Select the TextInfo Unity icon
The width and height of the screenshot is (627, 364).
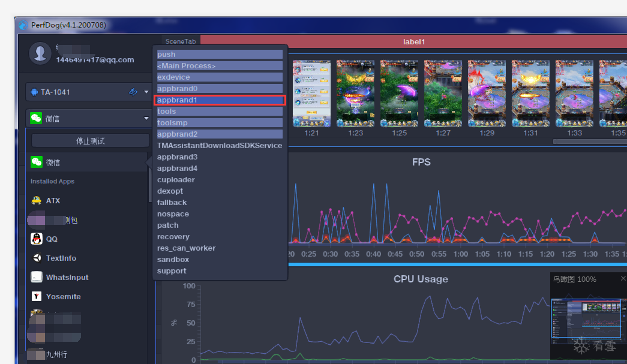[x=37, y=258]
